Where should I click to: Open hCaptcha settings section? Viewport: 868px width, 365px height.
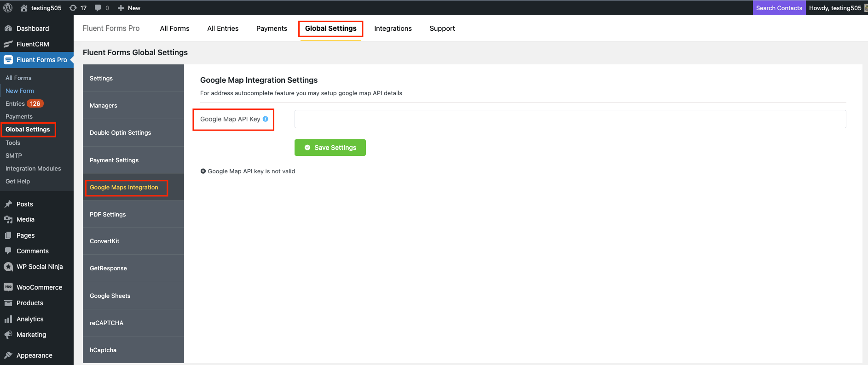133,350
